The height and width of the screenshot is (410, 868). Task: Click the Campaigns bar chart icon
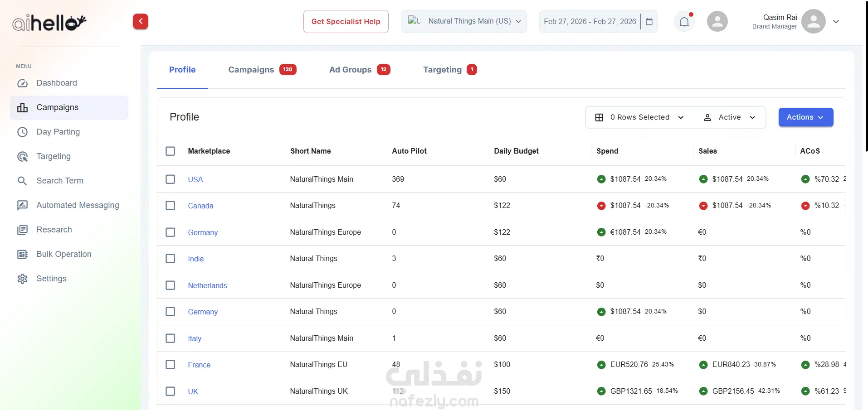(22, 107)
